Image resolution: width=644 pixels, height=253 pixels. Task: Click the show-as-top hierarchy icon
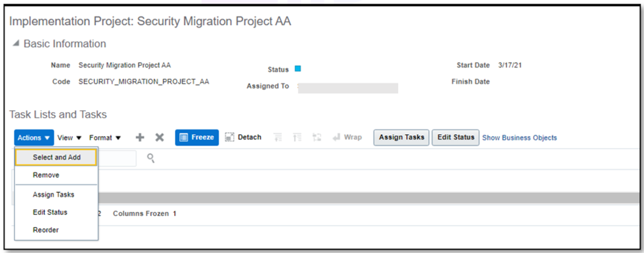click(x=316, y=137)
